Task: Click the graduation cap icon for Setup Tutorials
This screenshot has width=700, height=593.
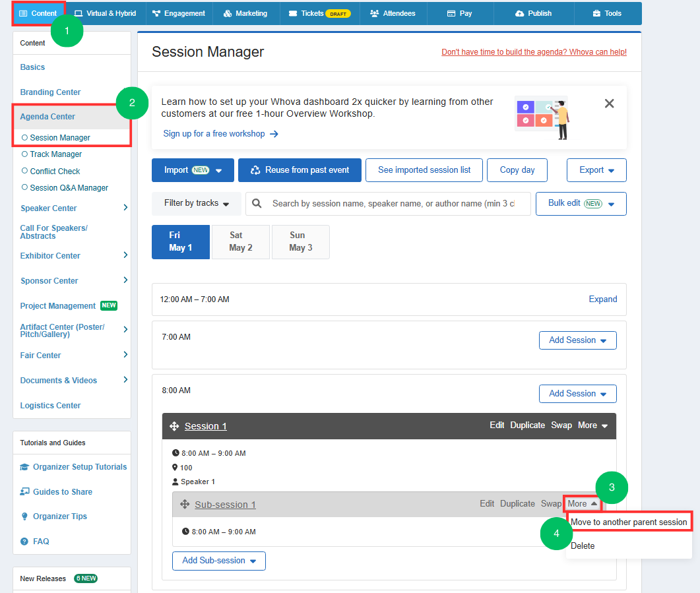Action: (24, 467)
